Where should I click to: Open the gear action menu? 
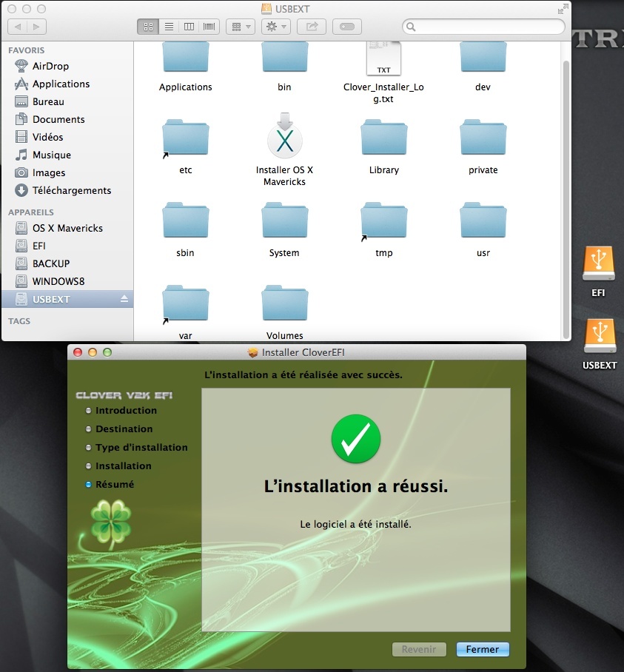click(276, 27)
